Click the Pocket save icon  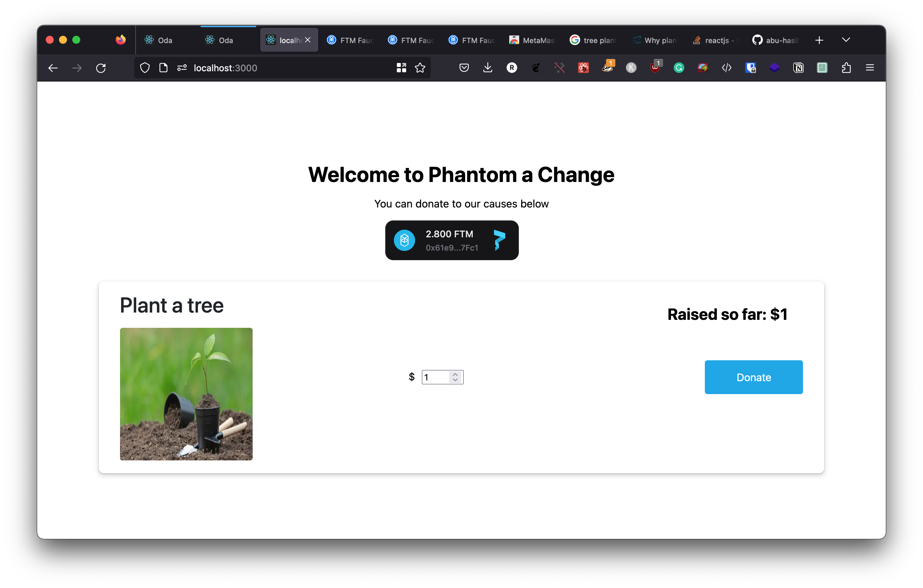point(464,68)
